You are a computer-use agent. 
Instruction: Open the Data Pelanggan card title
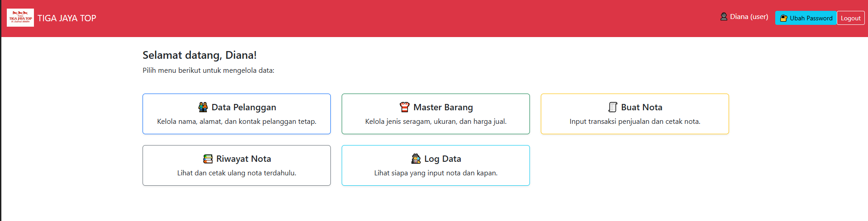243,107
